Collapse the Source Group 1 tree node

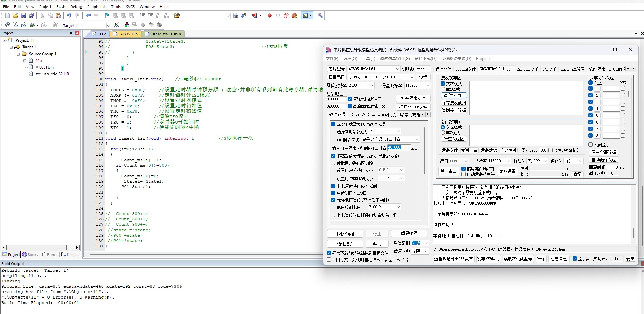(18, 54)
